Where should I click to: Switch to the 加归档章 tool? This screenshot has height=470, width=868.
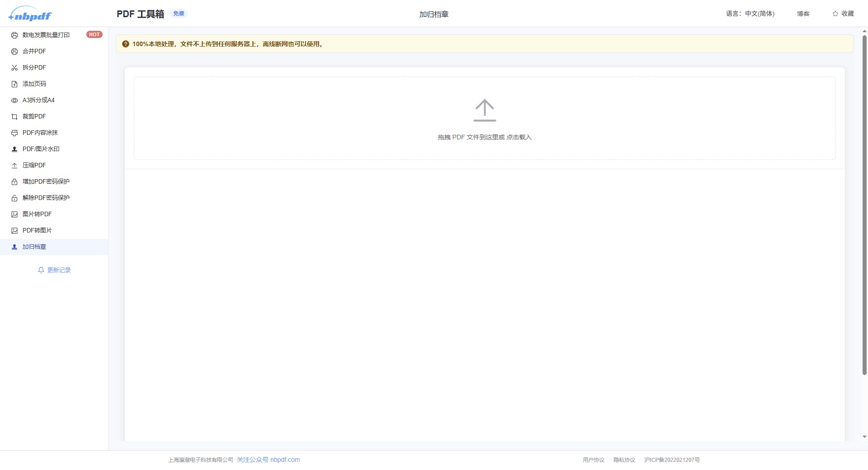click(x=35, y=247)
